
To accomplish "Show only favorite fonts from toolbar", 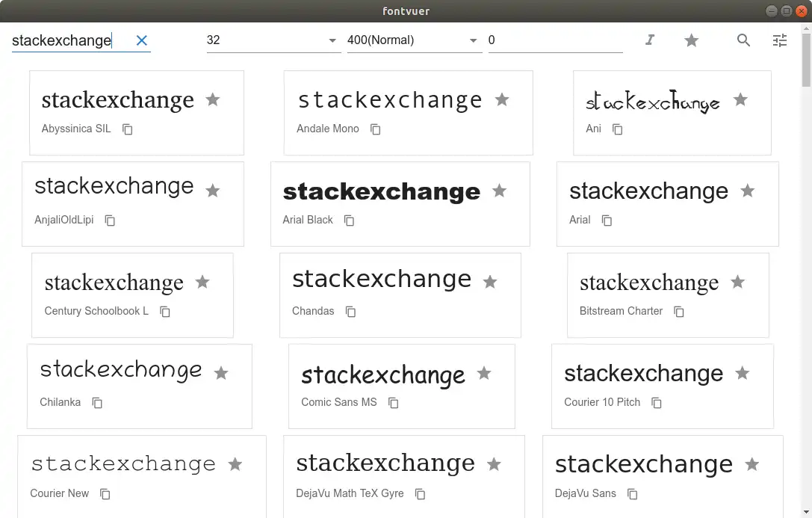I will click(691, 40).
